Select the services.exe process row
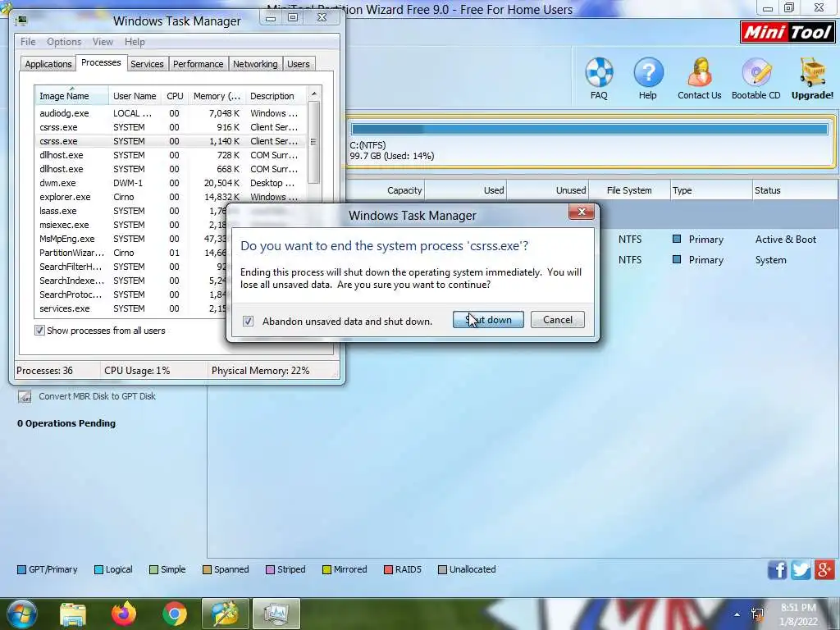Image resolution: width=840 pixels, height=630 pixels. pyautogui.click(x=131, y=308)
